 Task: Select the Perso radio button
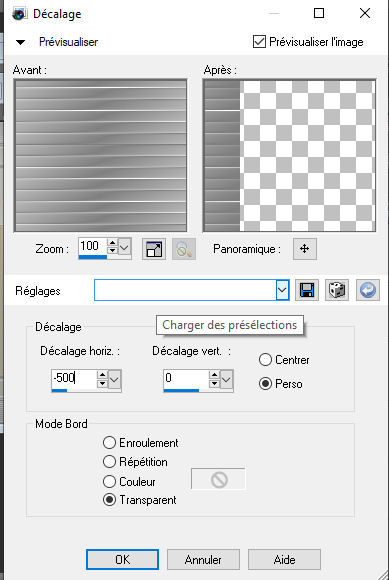[265, 384]
